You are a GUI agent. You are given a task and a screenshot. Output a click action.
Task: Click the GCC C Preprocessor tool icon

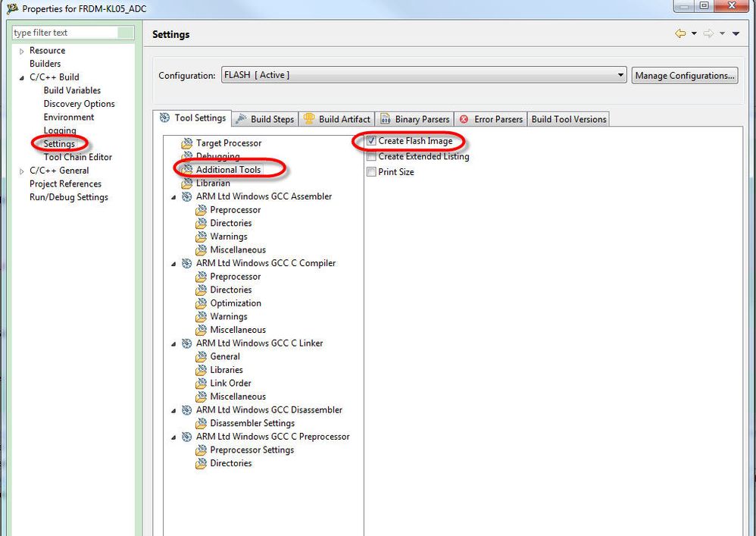point(186,437)
